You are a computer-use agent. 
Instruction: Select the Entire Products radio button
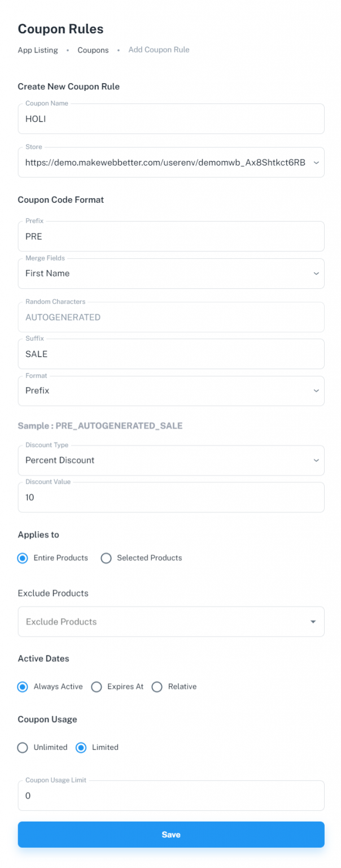22,558
